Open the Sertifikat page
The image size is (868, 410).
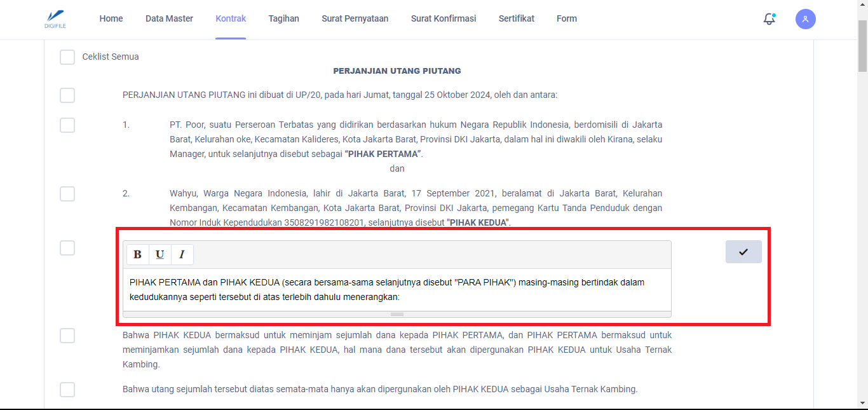tap(516, 19)
